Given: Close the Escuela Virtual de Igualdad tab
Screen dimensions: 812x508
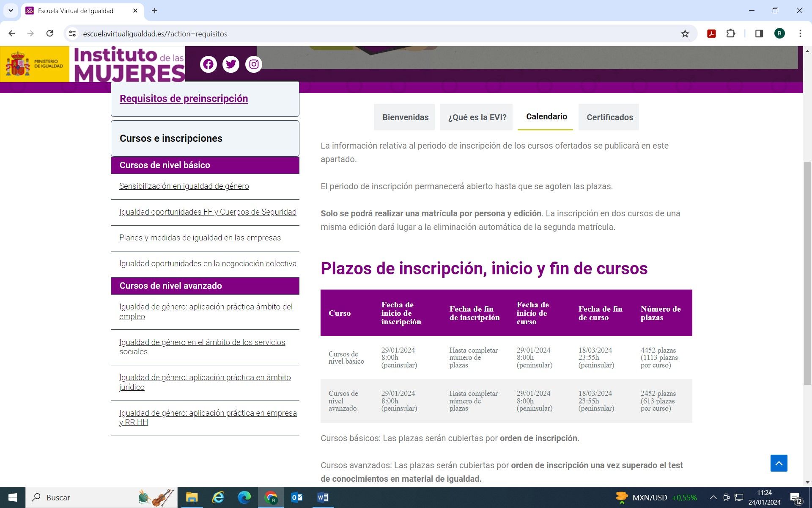Looking at the screenshot, I should [x=135, y=11].
